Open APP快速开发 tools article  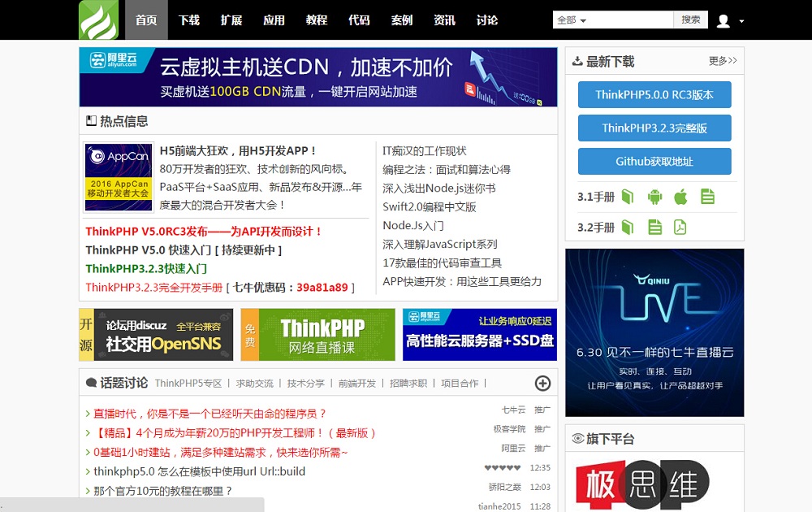coord(462,281)
